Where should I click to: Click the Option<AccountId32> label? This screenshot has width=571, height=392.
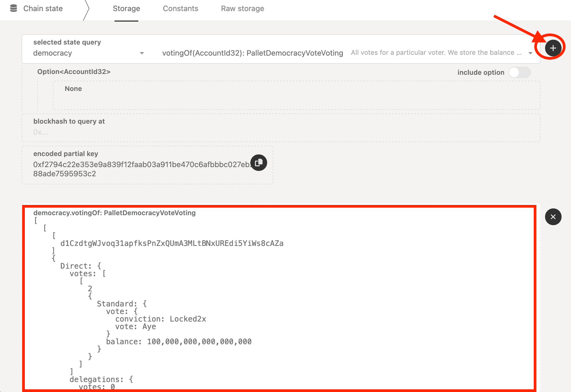(x=74, y=72)
